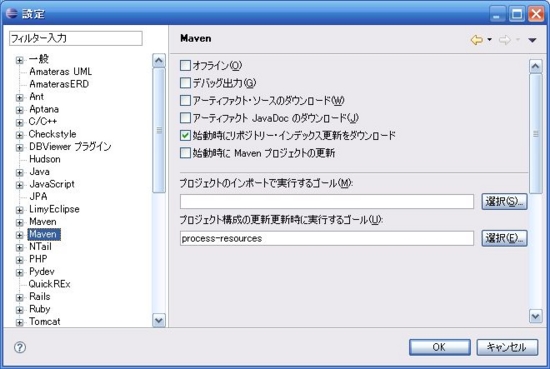The image size is (550, 369).
Task: Expand the NTail tree node
Action: [20, 248]
